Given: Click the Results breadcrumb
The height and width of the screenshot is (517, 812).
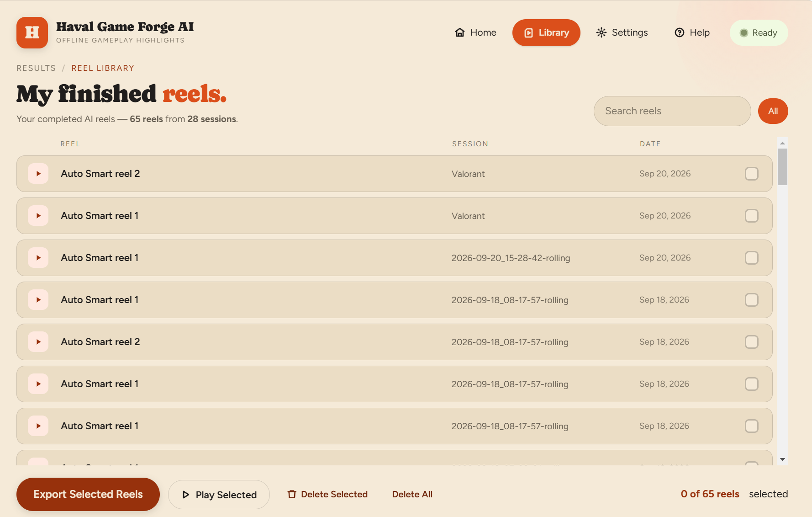Looking at the screenshot, I should tap(36, 68).
